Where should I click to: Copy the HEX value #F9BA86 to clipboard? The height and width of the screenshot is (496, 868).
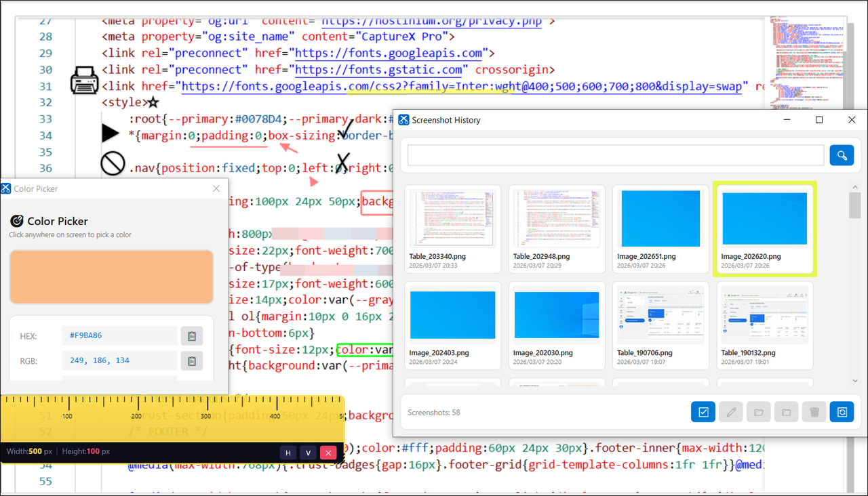[192, 335]
